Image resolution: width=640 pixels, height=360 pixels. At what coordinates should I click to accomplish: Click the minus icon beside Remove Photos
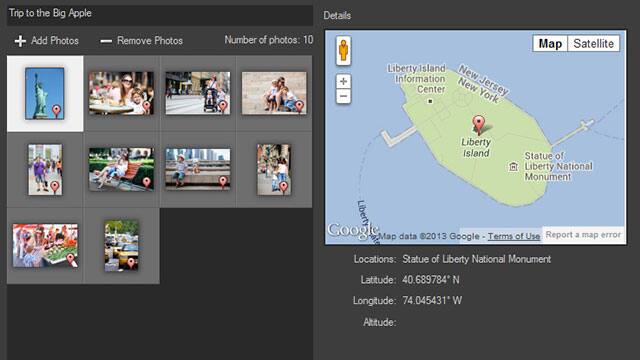tap(106, 41)
